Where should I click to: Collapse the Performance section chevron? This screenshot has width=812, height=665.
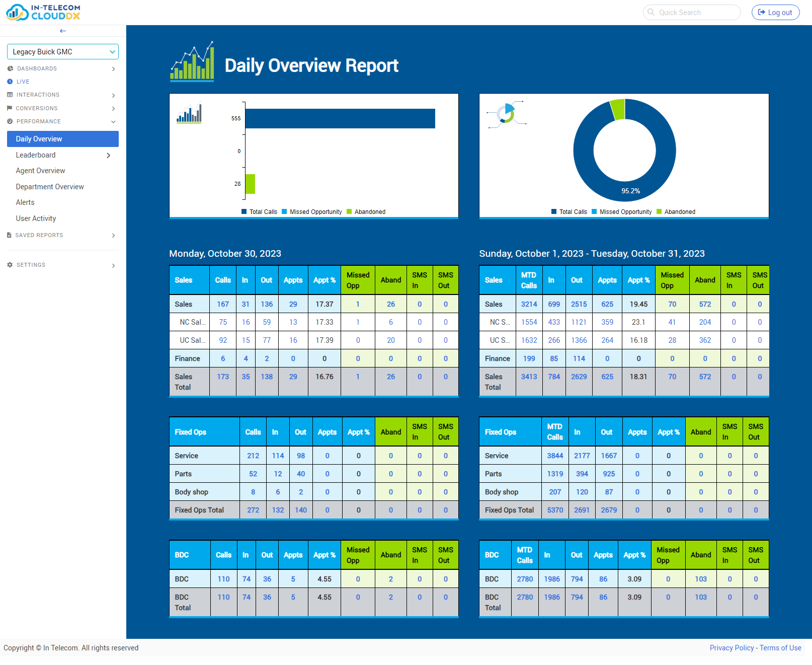(114, 121)
